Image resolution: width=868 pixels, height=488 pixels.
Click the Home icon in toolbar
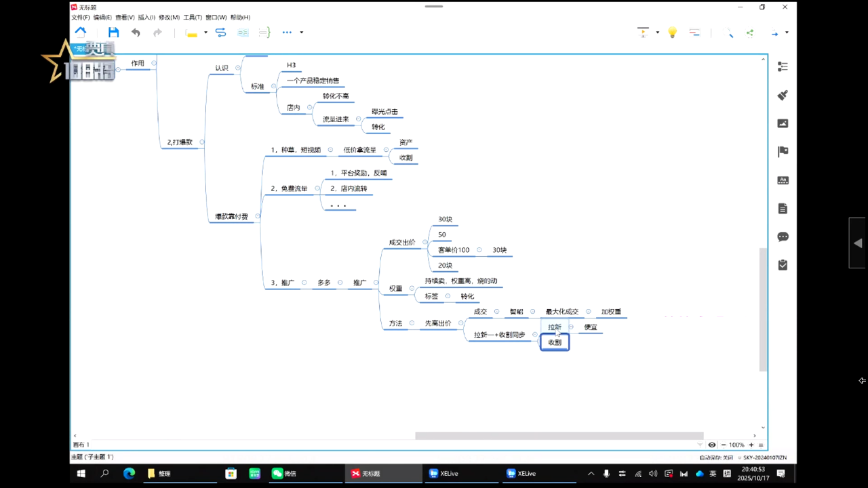pyautogui.click(x=81, y=32)
